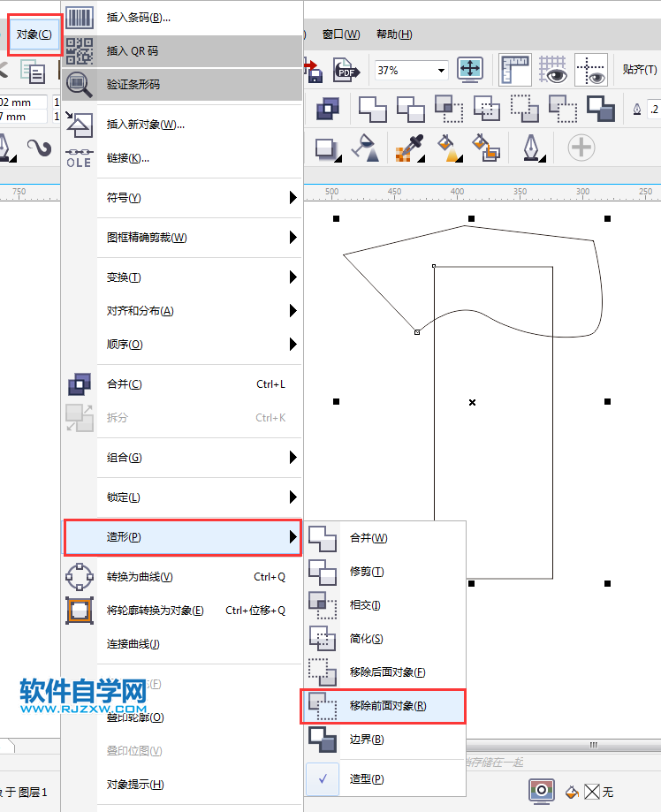
Task: Click the 转换为曲线 circle-with-nodes icon
Action: (80, 577)
